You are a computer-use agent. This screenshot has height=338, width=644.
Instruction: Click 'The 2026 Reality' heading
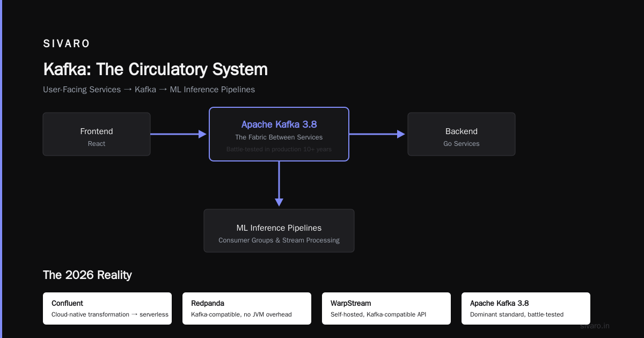click(x=87, y=275)
